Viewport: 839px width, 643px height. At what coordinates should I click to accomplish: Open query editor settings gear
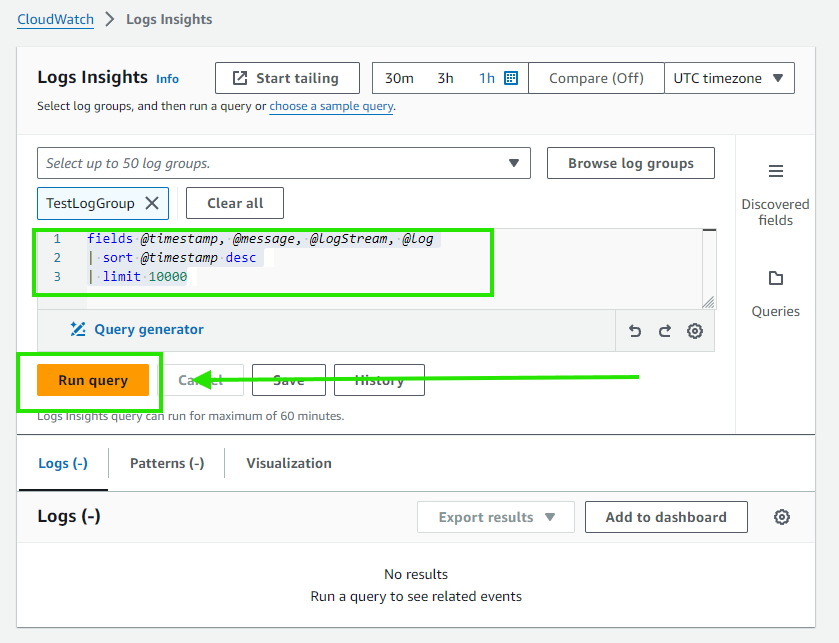(x=695, y=330)
